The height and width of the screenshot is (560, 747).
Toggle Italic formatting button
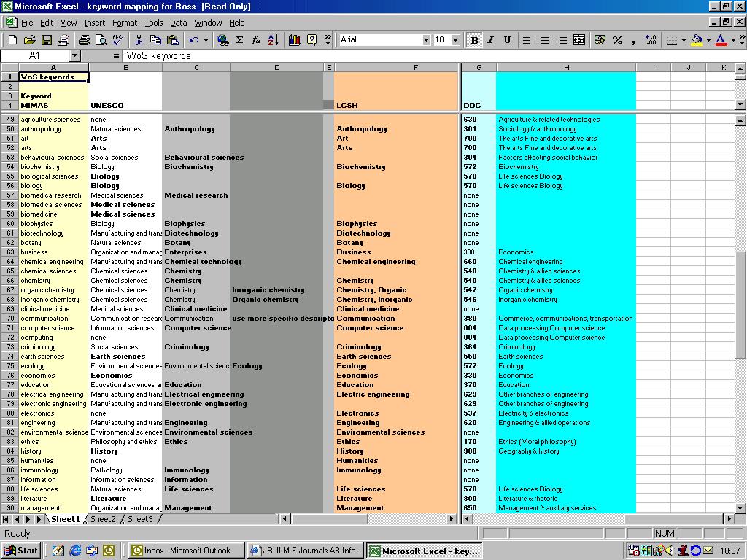tap(491, 40)
